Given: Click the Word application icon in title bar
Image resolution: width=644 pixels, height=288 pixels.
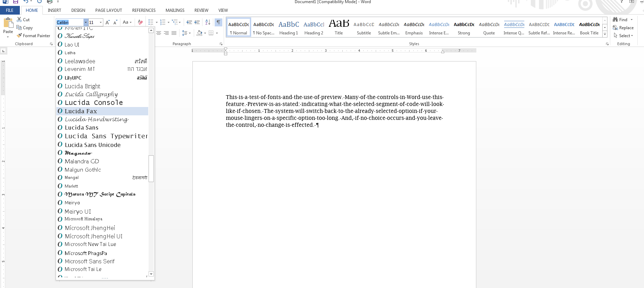Looking at the screenshot, I should pos(5,2).
